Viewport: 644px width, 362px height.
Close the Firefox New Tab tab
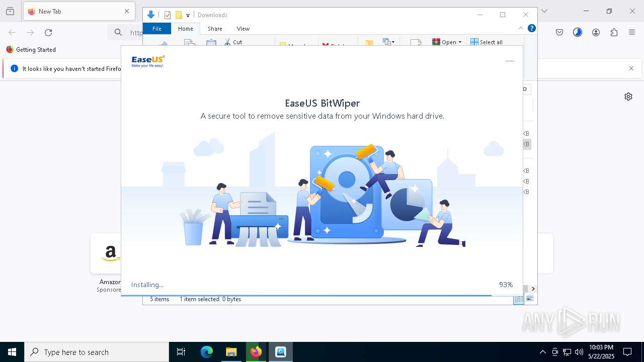click(x=127, y=11)
